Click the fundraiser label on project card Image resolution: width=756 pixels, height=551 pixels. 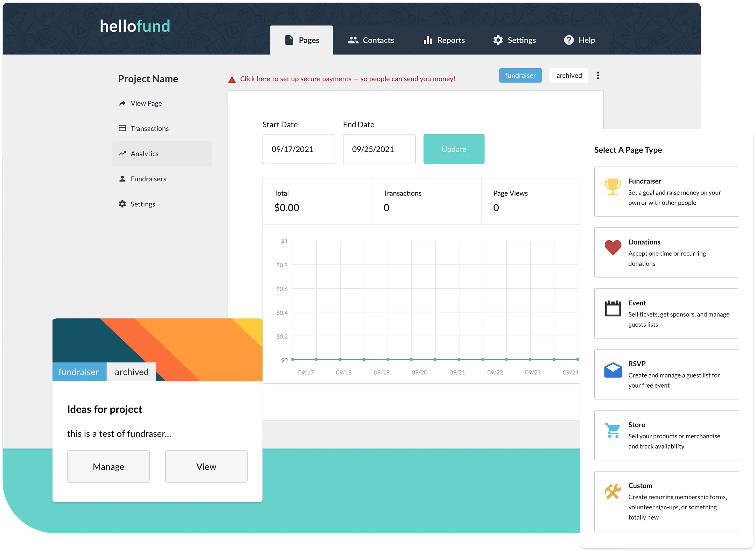79,372
